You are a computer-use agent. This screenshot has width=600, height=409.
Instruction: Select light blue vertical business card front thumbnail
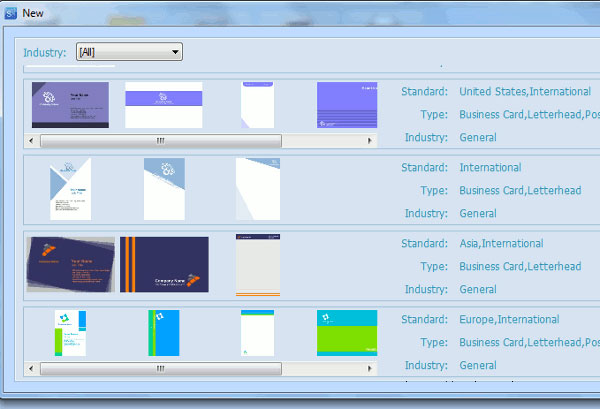pos(70,189)
